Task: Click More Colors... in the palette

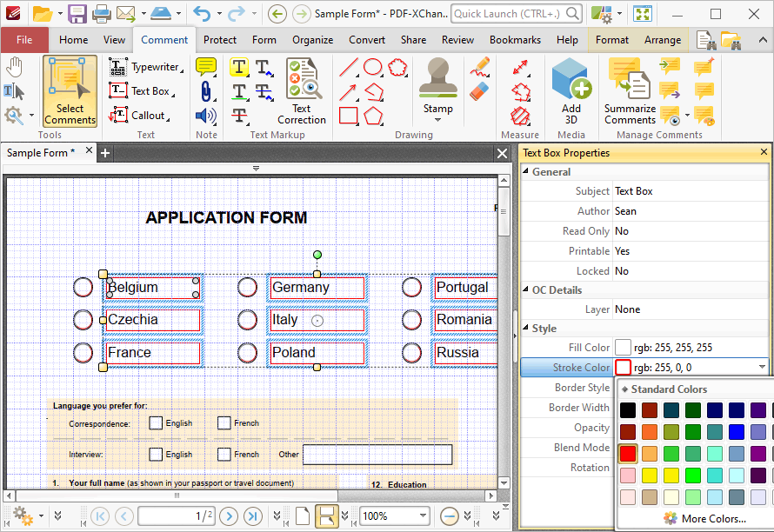Action: click(705, 518)
